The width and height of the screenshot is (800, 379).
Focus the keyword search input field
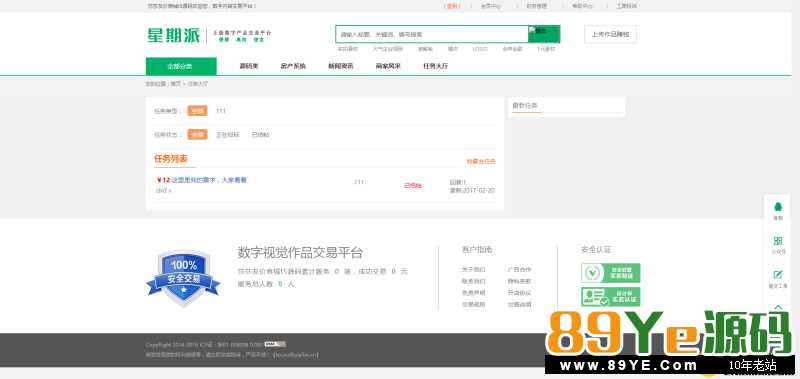432,34
